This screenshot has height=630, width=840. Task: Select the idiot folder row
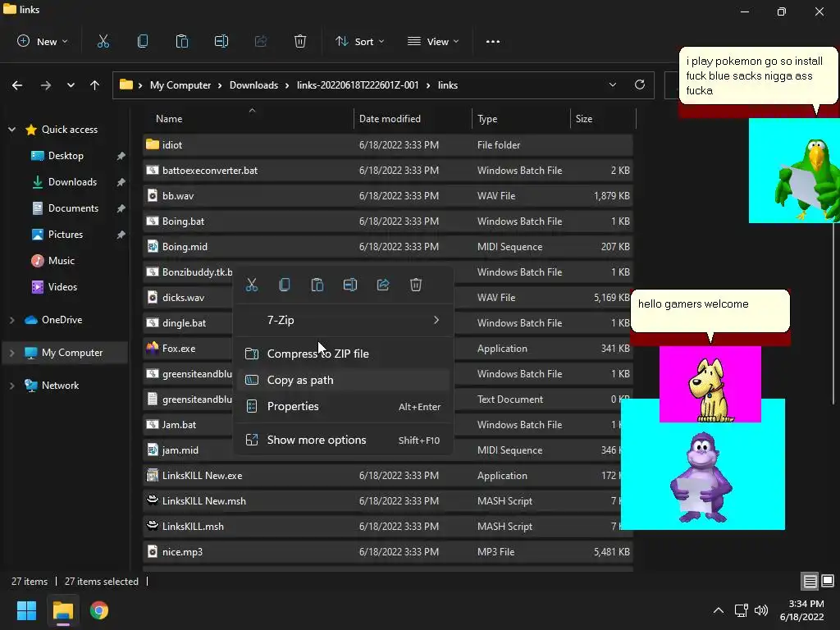tap(388, 144)
